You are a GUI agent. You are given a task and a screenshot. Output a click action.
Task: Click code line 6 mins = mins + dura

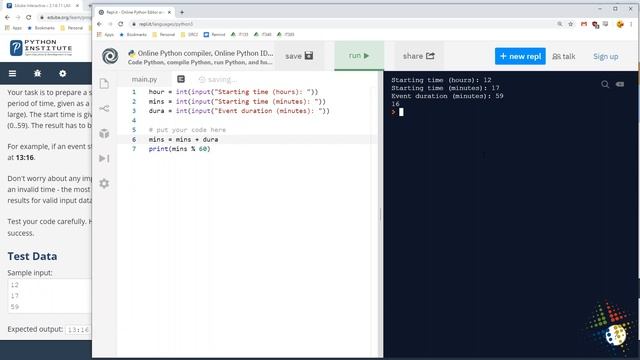coord(183,139)
